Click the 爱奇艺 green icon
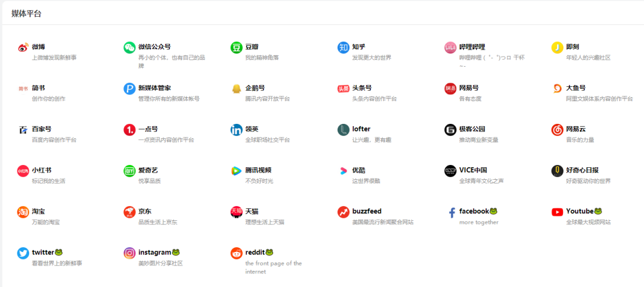 (129, 171)
